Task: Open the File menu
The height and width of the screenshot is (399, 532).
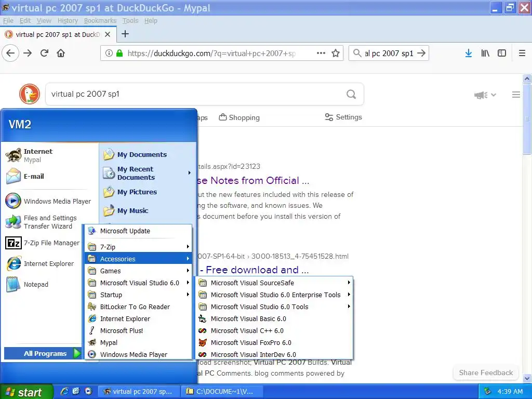Action: point(8,21)
